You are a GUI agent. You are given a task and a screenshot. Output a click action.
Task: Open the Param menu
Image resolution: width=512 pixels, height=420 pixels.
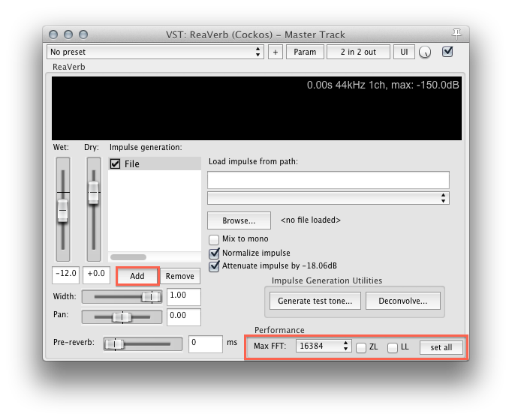coord(305,52)
